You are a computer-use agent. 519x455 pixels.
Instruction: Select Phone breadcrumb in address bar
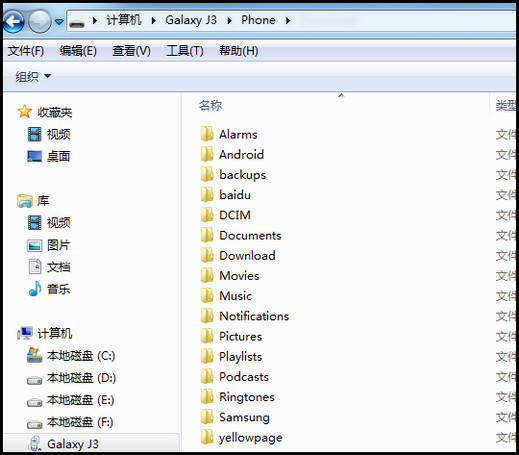pyautogui.click(x=258, y=20)
